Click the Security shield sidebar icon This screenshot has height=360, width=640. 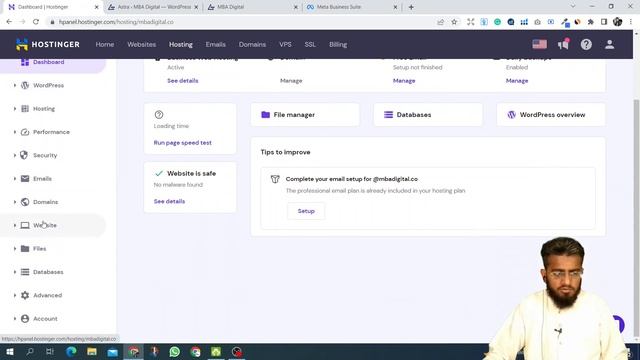click(24, 155)
